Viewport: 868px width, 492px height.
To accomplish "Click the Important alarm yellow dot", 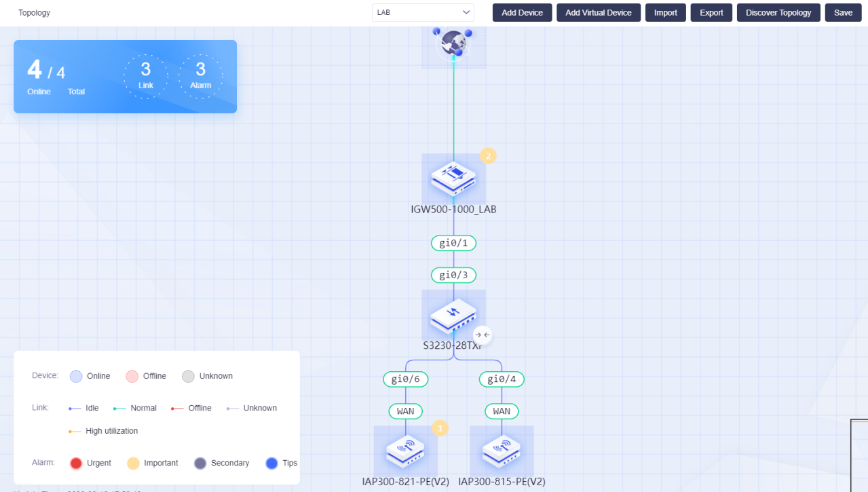I will (133, 463).
